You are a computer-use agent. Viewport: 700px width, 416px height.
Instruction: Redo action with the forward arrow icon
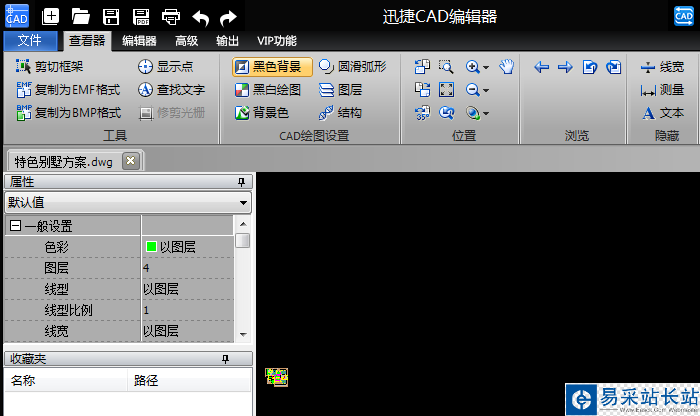[x=228, y=18]
